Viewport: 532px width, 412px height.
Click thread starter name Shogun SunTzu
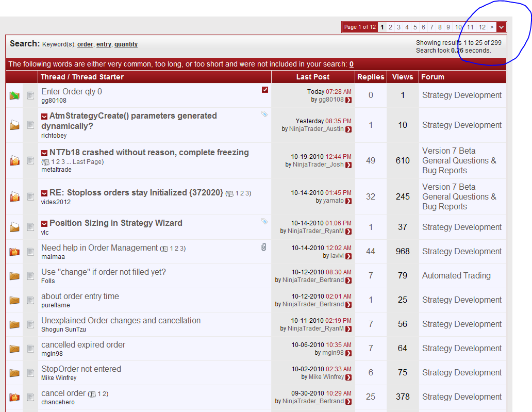(63, 329)
